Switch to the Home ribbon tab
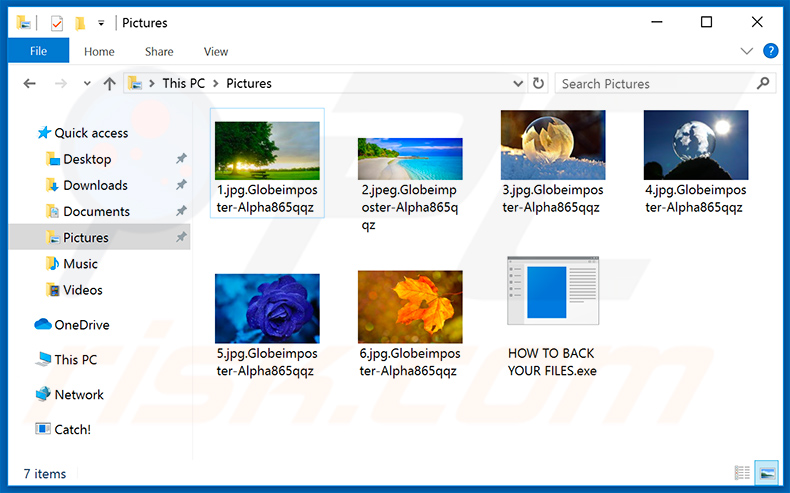 99,51
